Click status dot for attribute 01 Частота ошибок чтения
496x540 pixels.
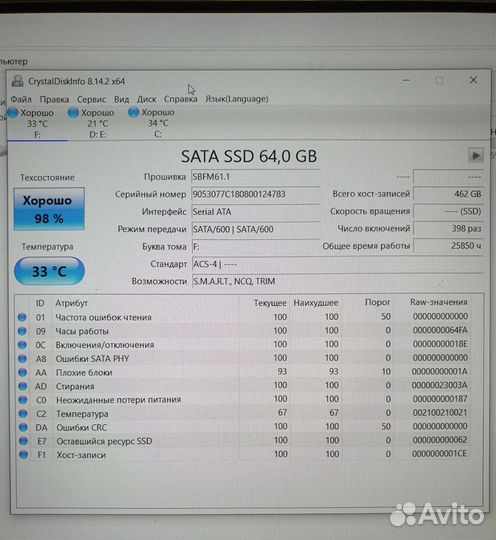coord(22,317)
